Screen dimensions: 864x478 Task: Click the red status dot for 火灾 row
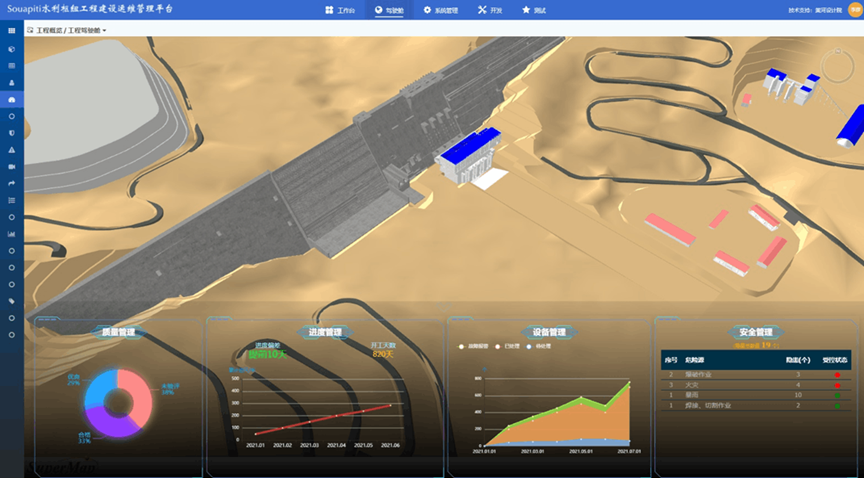pyautogui.click(x=837, y=385)
